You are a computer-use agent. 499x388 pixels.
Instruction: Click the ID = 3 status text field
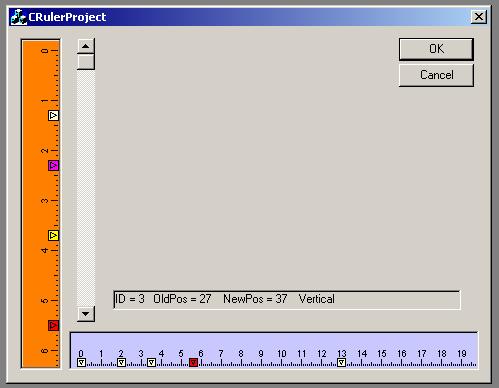[x=287, y=300]
